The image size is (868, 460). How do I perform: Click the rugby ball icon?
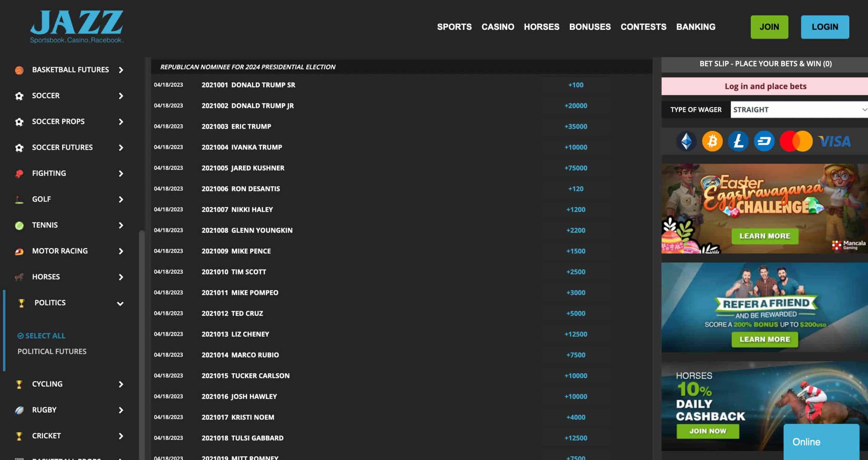19,411
